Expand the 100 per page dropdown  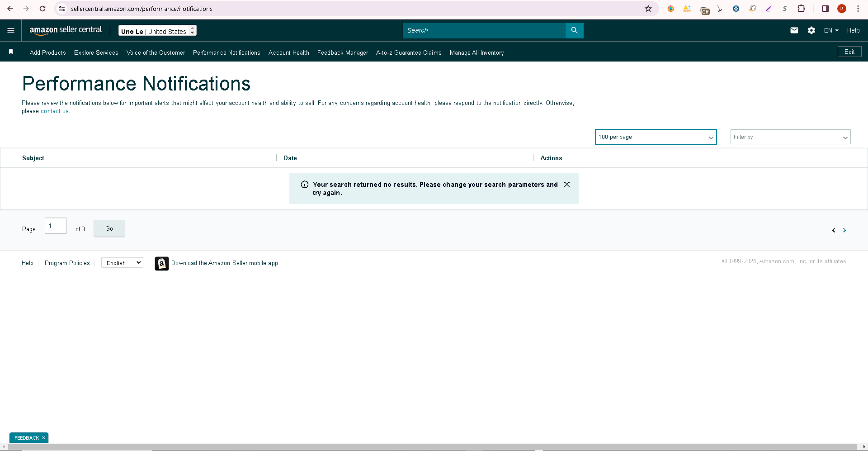click(656, 137)
